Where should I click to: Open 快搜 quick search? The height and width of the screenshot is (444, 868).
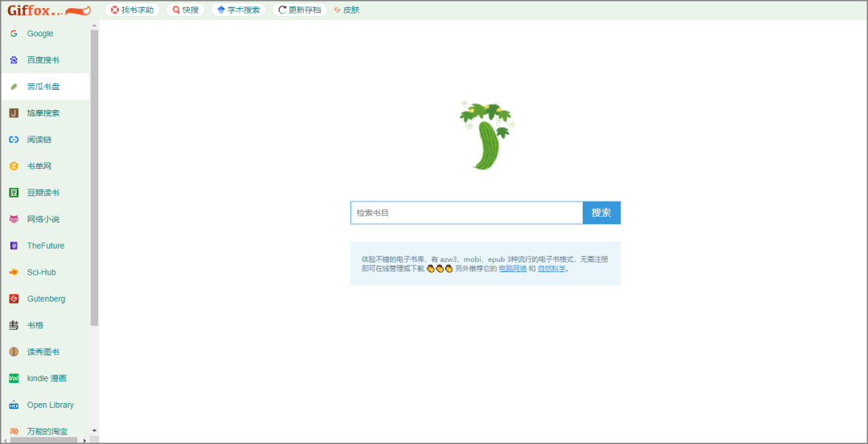(x=186, y=10)
